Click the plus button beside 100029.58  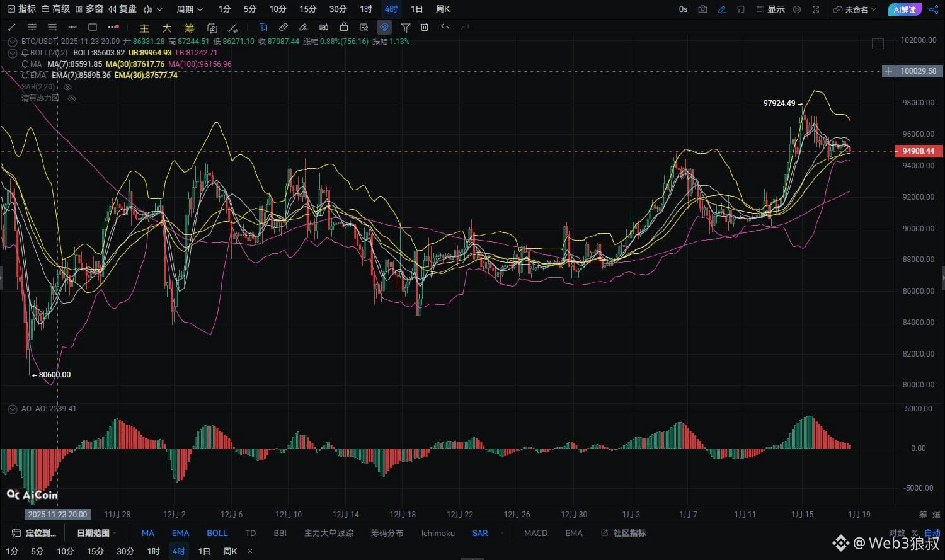point(888,71)
